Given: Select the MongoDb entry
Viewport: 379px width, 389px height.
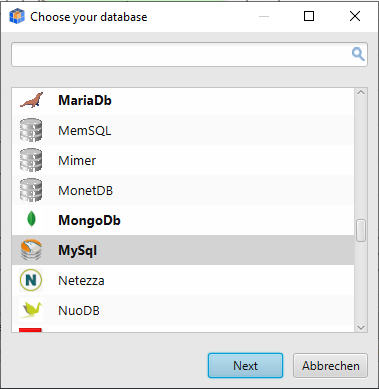Looking at the screenshot, I should click(x=183, y=220).
